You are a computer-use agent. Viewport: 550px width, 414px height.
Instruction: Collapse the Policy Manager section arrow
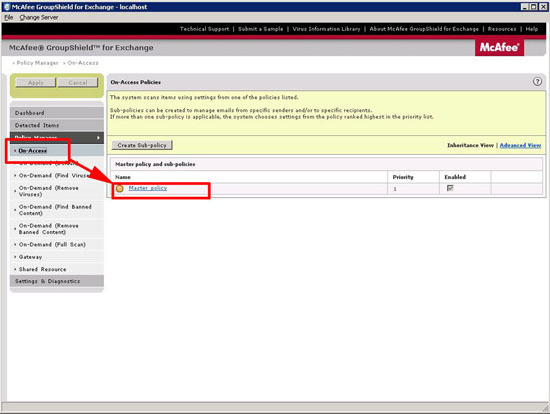[x=98, y=138]
